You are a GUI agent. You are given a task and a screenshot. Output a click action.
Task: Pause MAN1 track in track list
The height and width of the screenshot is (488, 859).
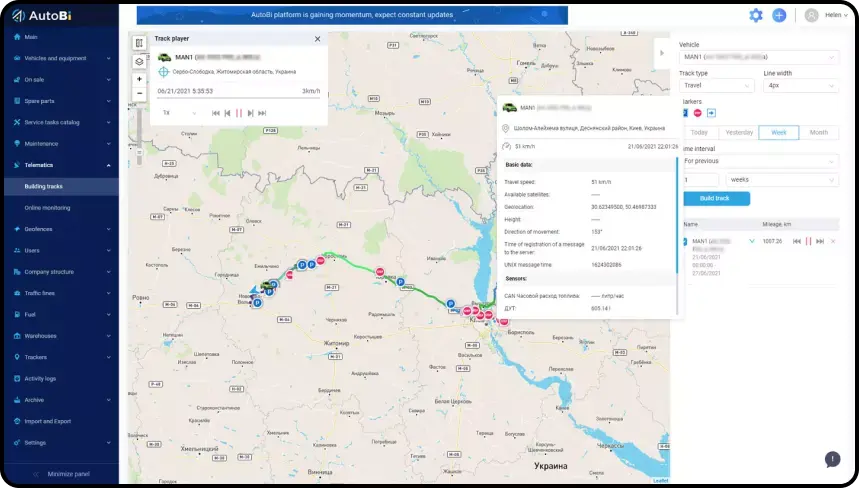808,241
